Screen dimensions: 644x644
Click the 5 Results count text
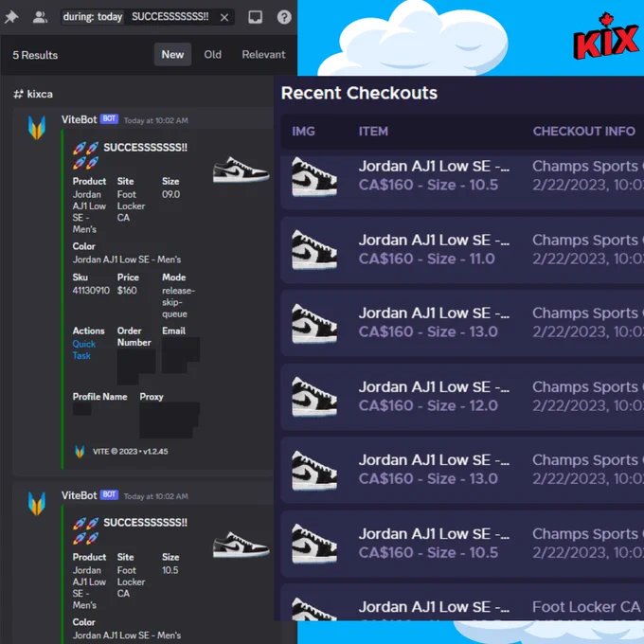tap(35, 55)
